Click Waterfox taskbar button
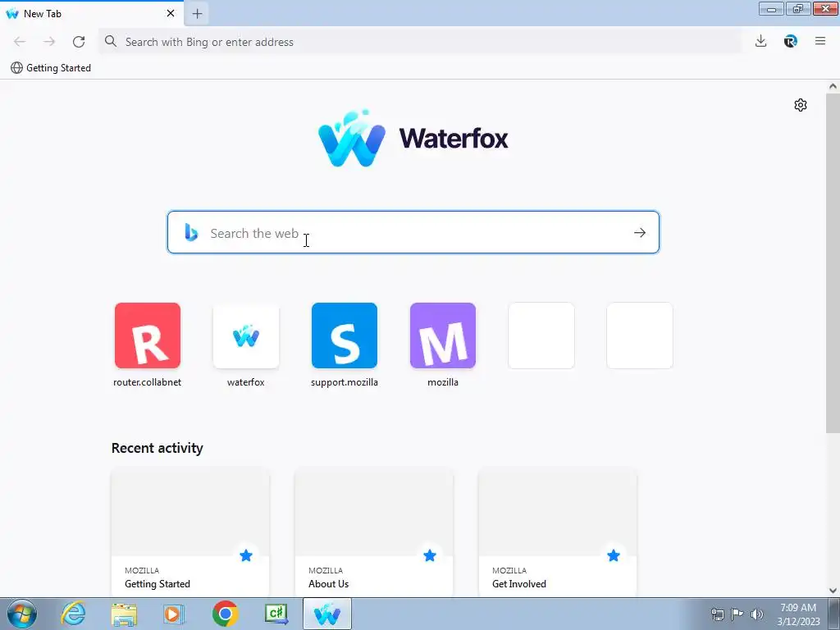 pyautogui.click(x=327, y=614)
